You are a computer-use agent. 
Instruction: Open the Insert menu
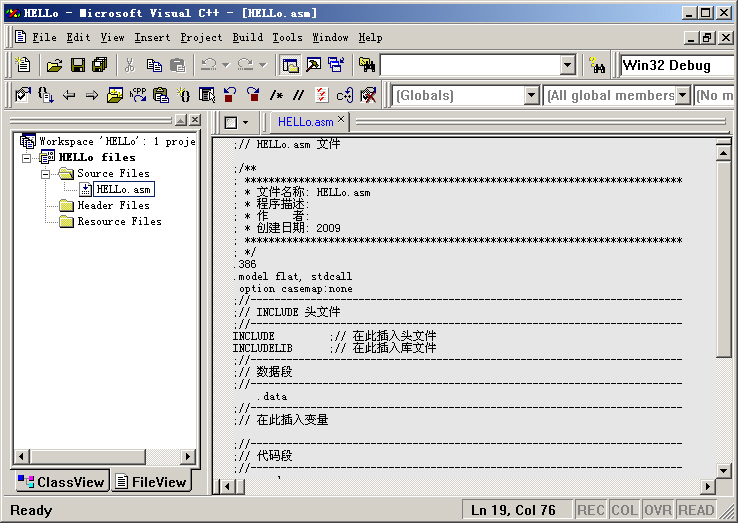152,37
